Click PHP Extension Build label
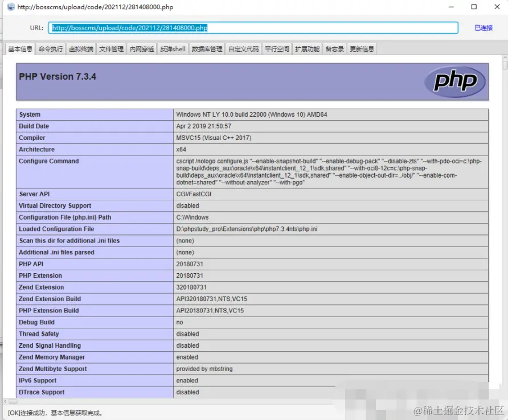This screenshot has height=420, width=508. coord(48,311)
